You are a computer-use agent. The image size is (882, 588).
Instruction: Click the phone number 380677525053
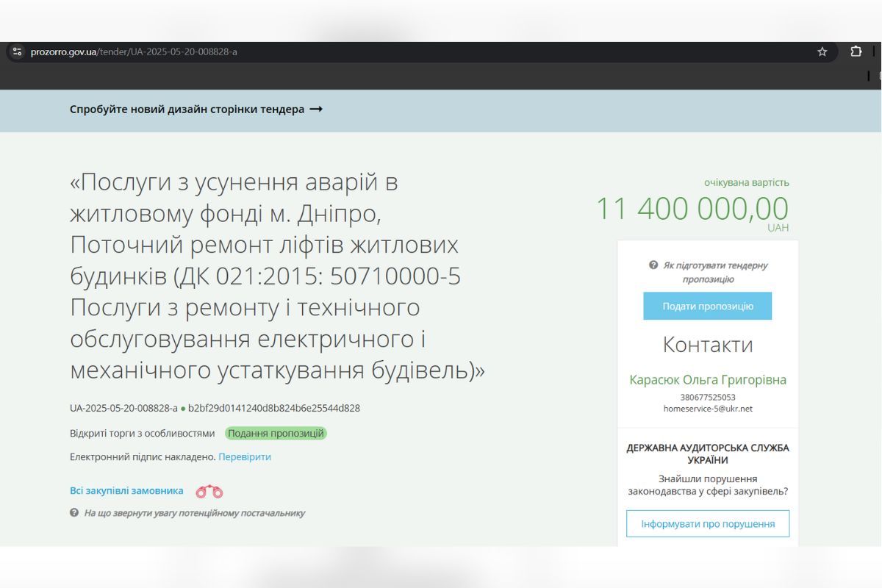pyautogui.click(x=708, y=397)
